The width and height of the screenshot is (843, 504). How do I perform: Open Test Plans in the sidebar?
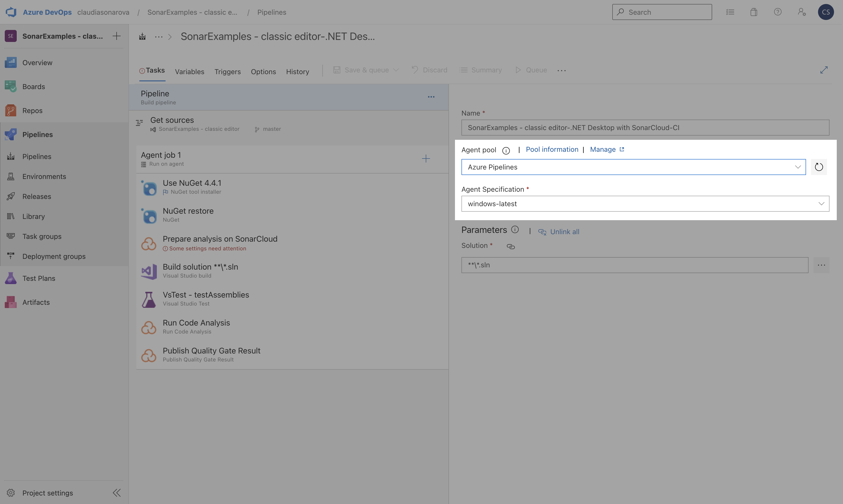pyautogui.click(x=64, y=278)
